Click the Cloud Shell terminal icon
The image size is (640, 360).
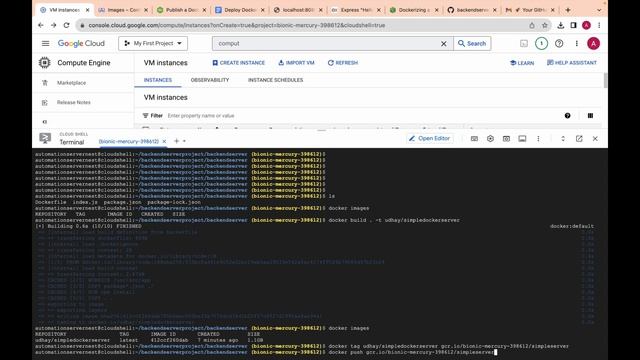pos(45,138)
